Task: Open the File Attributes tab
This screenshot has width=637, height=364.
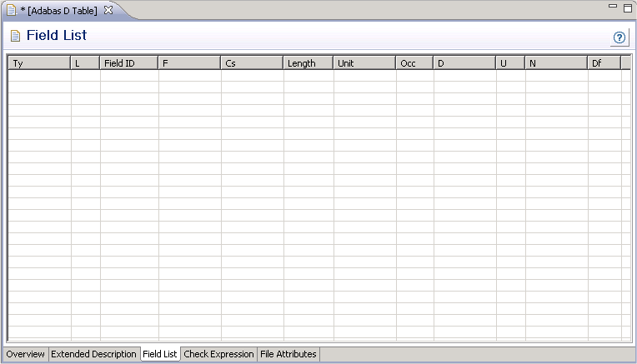Action: point(288,354)
